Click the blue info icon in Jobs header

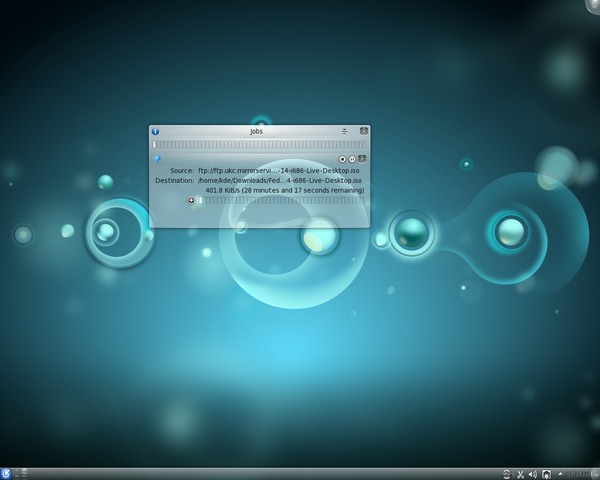155,131
